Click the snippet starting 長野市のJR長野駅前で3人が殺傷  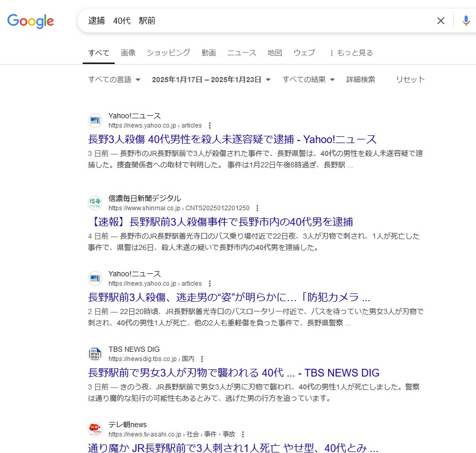pyautogui.click(x=256, y=159)
